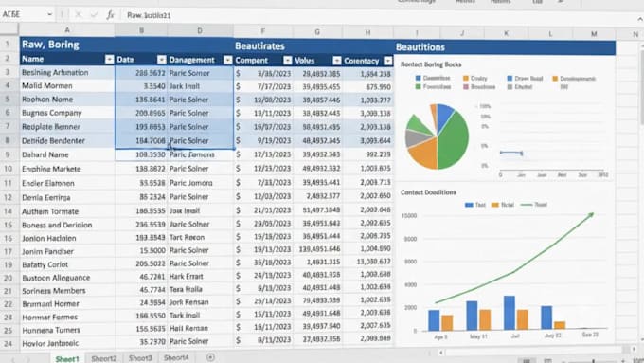The width and height of the screenshot is (644, 363).
Task: Click the Normal view icon in status bar
Action: 527,360
